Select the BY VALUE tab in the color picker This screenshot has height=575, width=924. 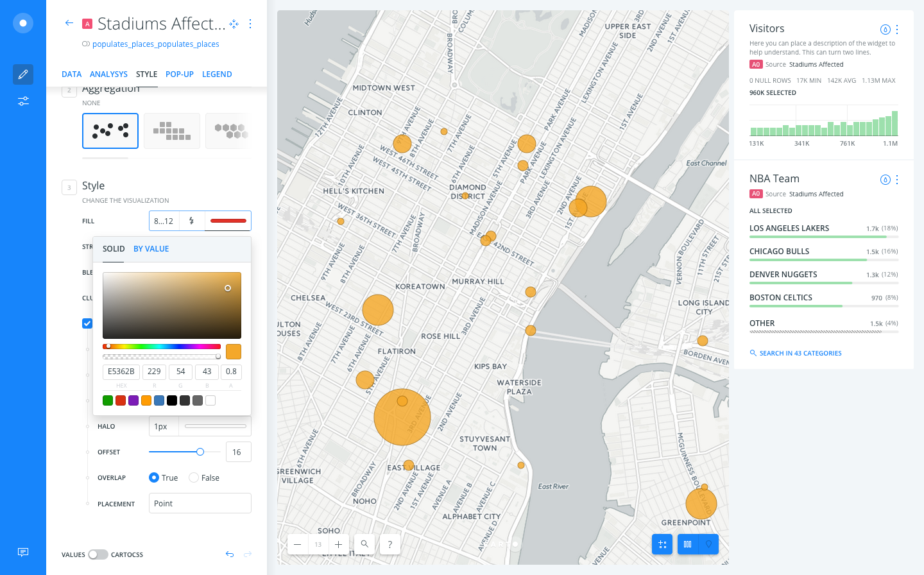click(151, 248)
